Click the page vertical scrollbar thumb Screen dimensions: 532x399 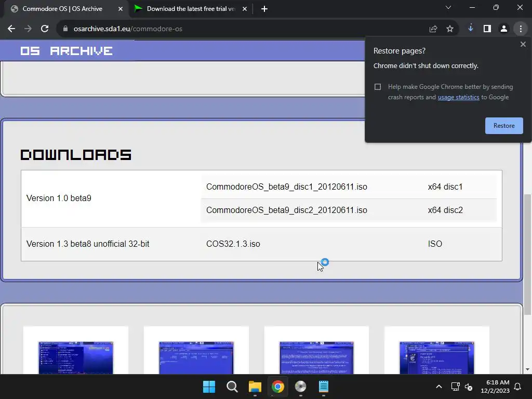pos(527,255)
